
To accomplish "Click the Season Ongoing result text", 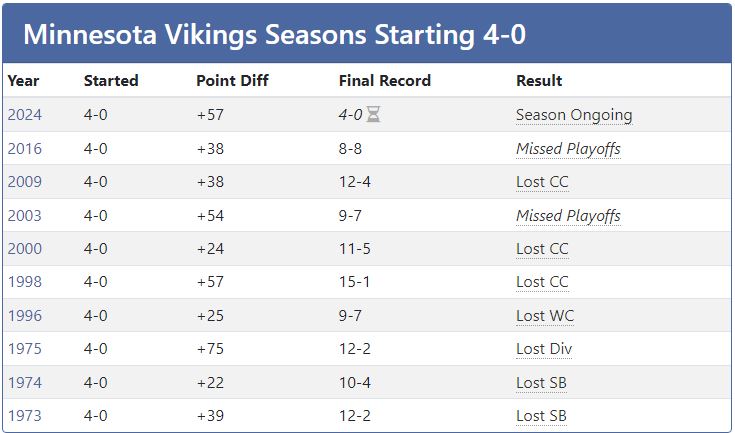I will (574, 115).
